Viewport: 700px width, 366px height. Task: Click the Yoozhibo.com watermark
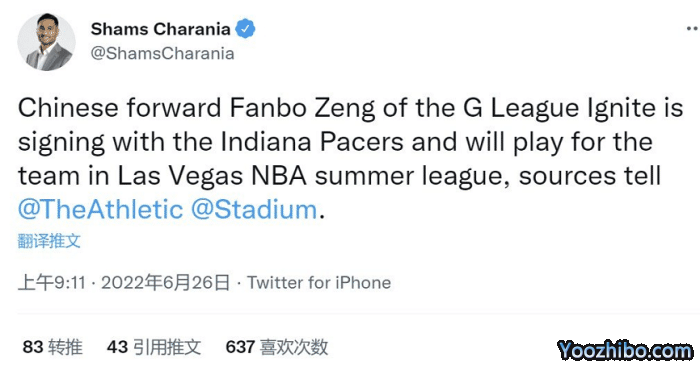pyautogui.click(x=625, y=350)
